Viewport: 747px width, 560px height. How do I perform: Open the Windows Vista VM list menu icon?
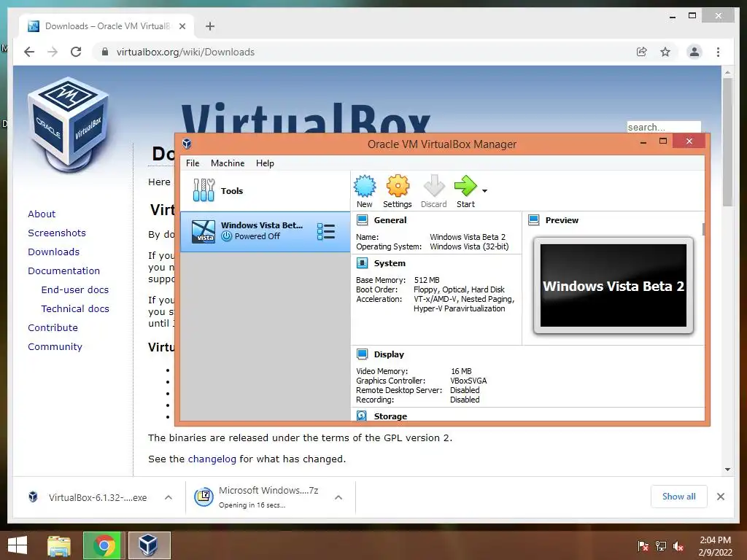[326, 231]
